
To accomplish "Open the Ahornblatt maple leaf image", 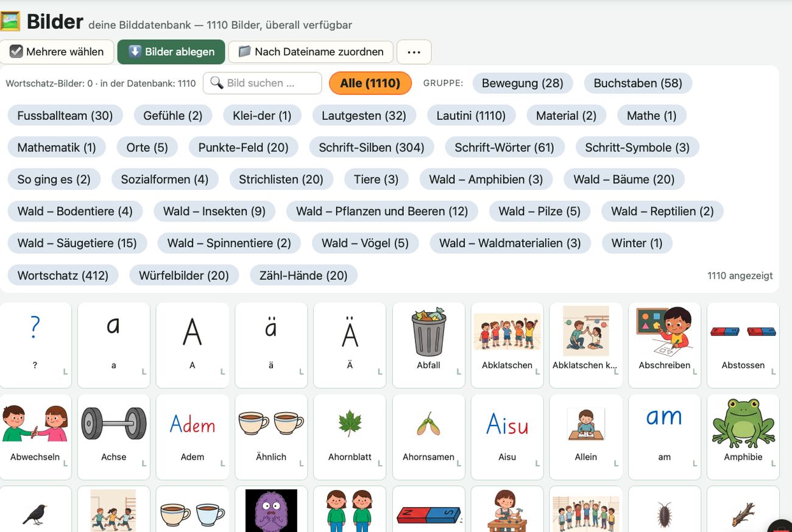I will tap(350, 437).
